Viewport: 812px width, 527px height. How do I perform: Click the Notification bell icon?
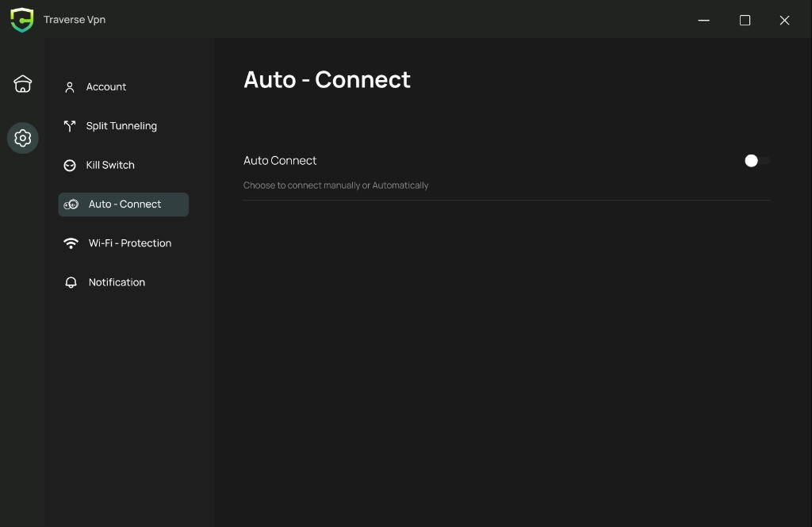[x=71, y=282]
